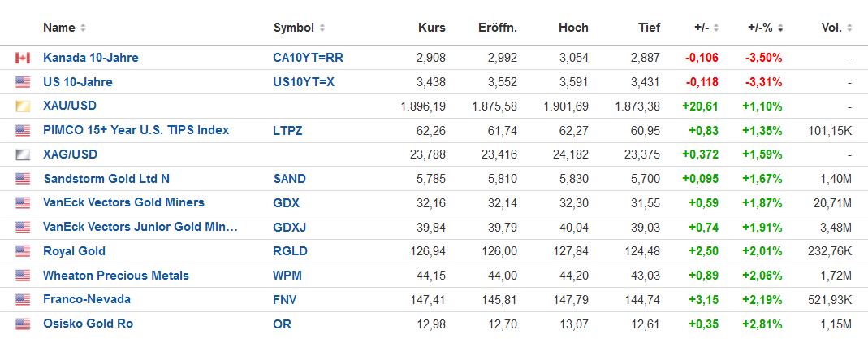This screenshot has width=868, height=339.
Task: Open PIMCO 15+ Year U.S. TIPS Index
Action: (136, 130)
